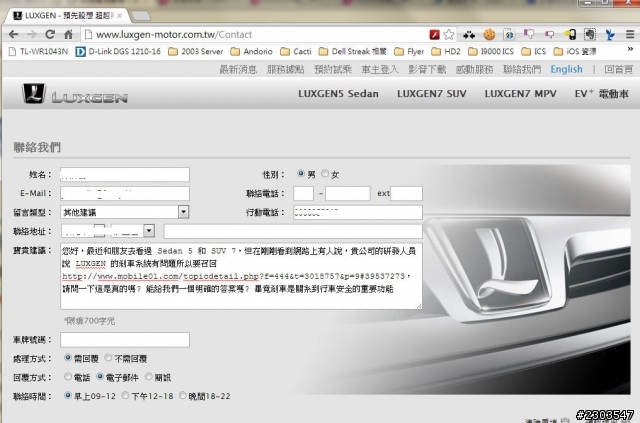
Task: Open 留言類型 dropdown showing 其他建議
Action: (x=124, y=212)
